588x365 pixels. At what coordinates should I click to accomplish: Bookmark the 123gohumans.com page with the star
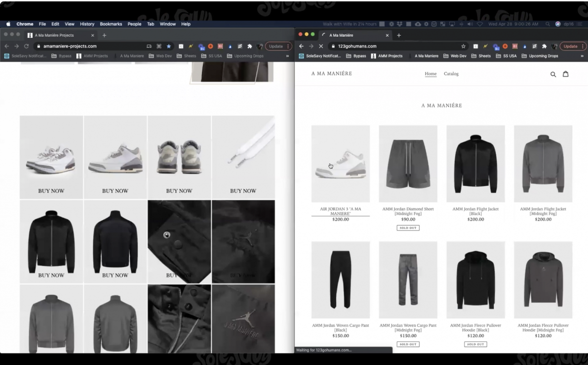pos(463,46)
